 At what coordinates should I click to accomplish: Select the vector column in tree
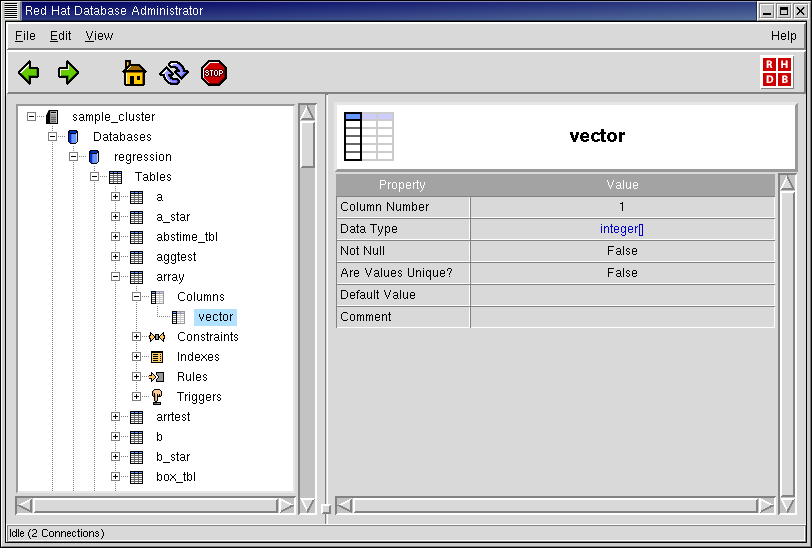click(x=215, y=317)
